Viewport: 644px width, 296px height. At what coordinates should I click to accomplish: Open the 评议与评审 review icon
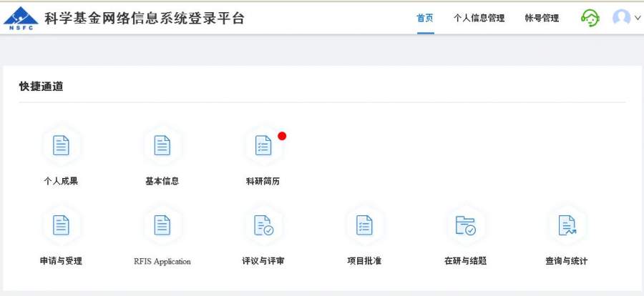click(263, 225)
